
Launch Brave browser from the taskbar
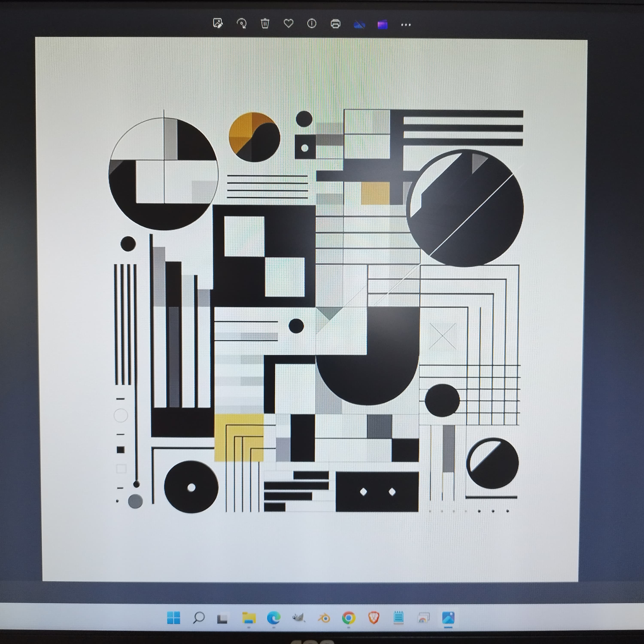coord(374,618)
